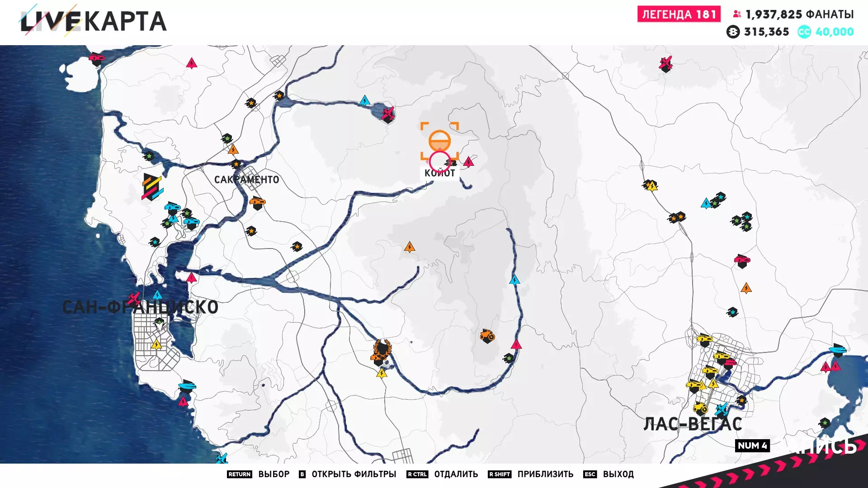Select the orange skill triangle in the central mountains
Image resolution: width=868 pixels, height=488 pixels.
click(410, 247)
